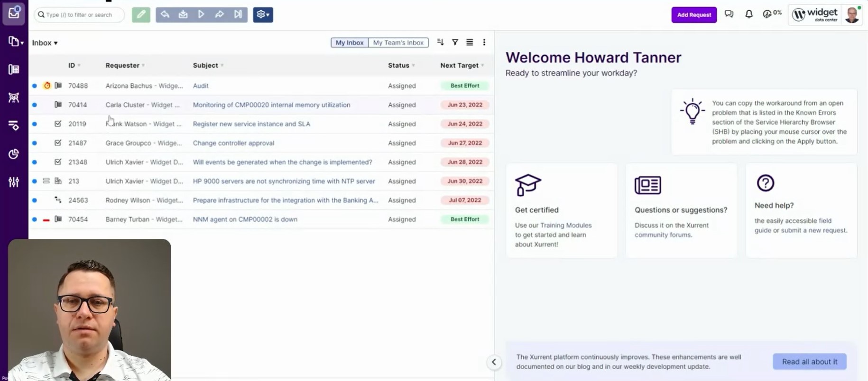Toggle the blue dot for request 70454
This screenshot has width=868, height=381.
(35, 219)
